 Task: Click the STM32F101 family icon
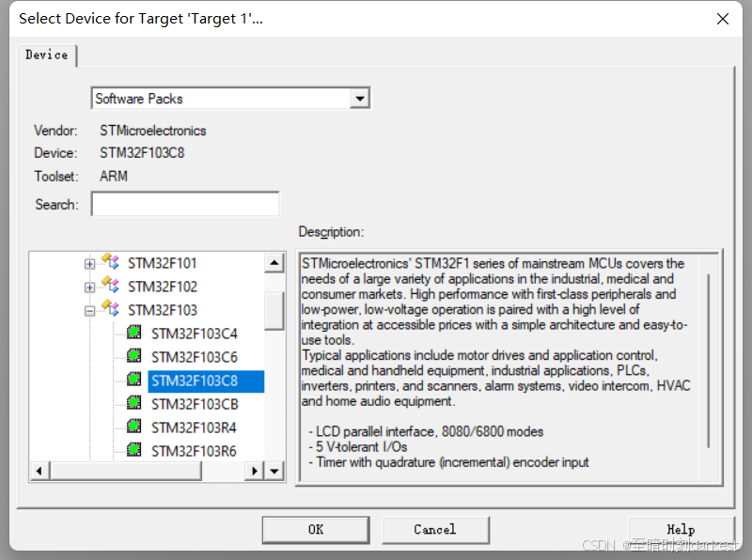(110, 261)
